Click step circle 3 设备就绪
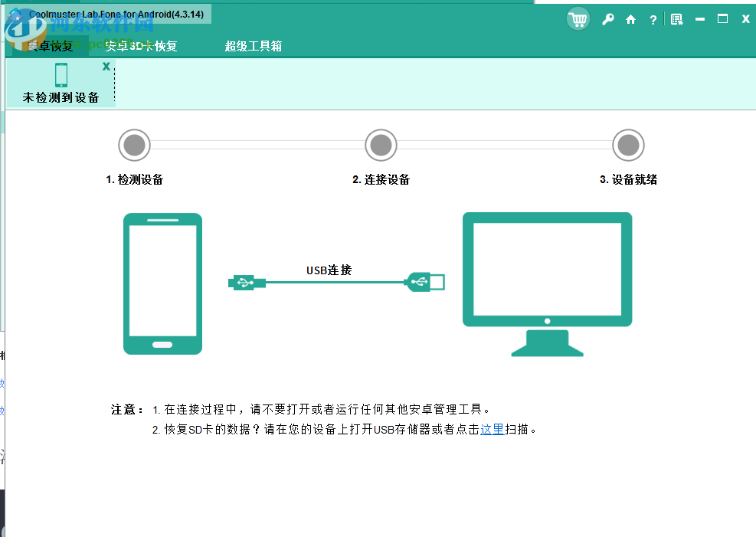The width and height of the screenshot is (756, 537). pos(628,146)
